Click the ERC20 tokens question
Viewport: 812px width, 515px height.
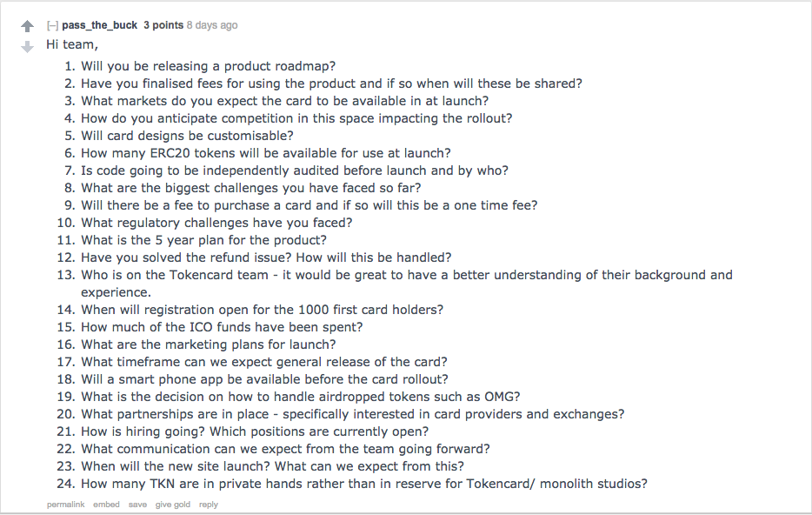(266, 153)
